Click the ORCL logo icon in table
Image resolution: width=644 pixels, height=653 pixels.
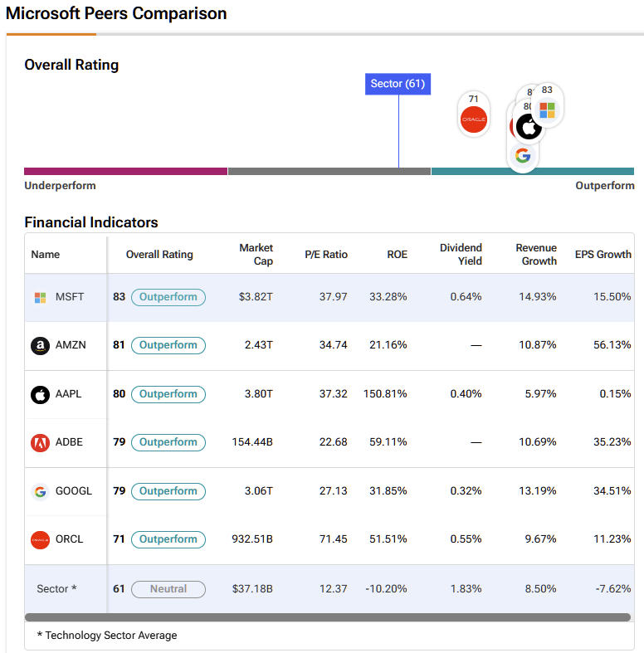coord(40,539)
